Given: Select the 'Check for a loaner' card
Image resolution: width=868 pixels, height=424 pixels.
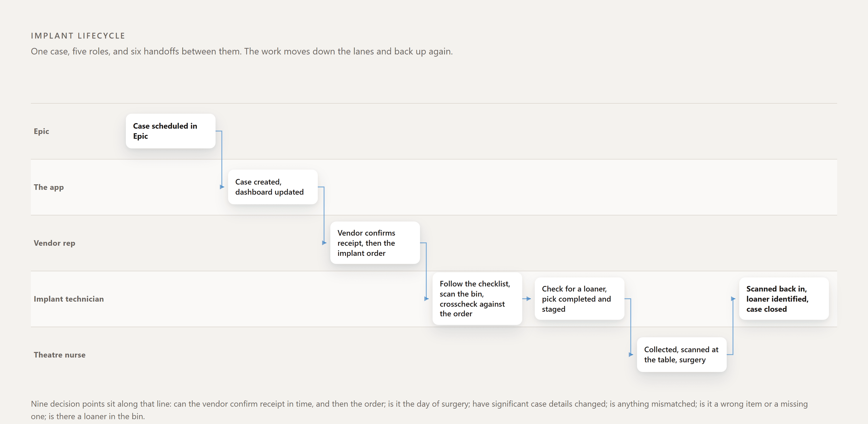Looking at the screenshot, I should pos(579,299).
